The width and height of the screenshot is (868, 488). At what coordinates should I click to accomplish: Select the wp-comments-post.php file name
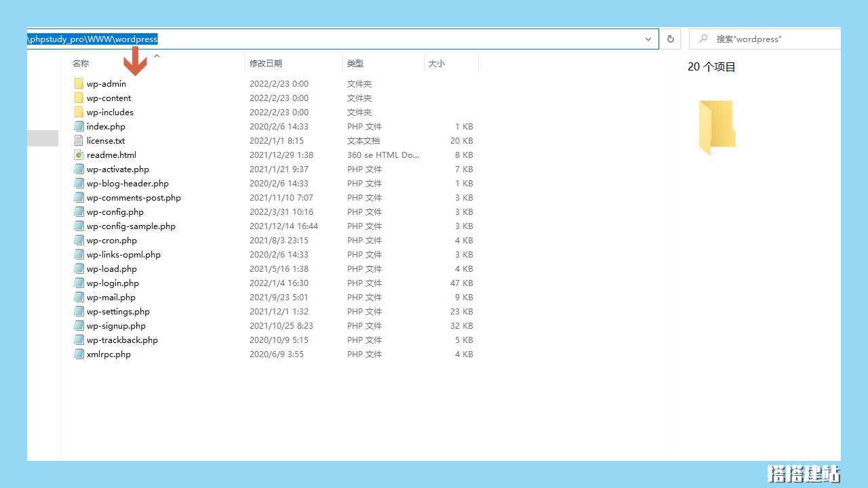point(134,198)
